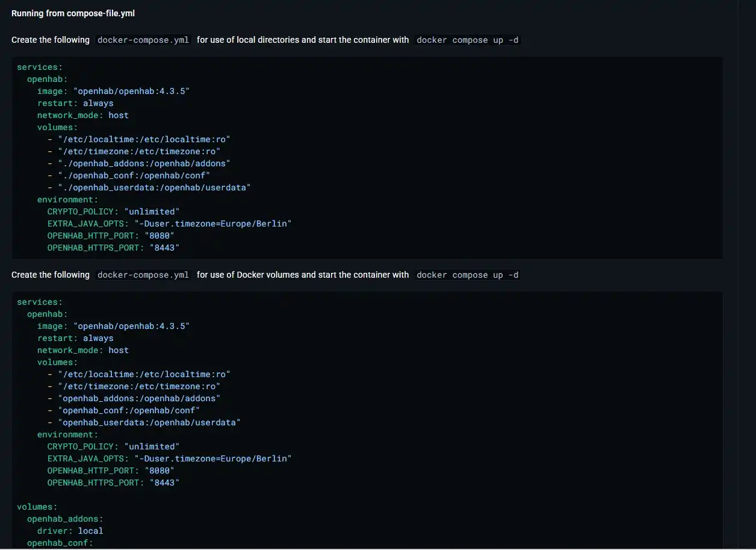Viewport: 756px width, 550px height.
Task: Click the 'Running from compose-file.yml' heading
Action: [x=73, y=13]
